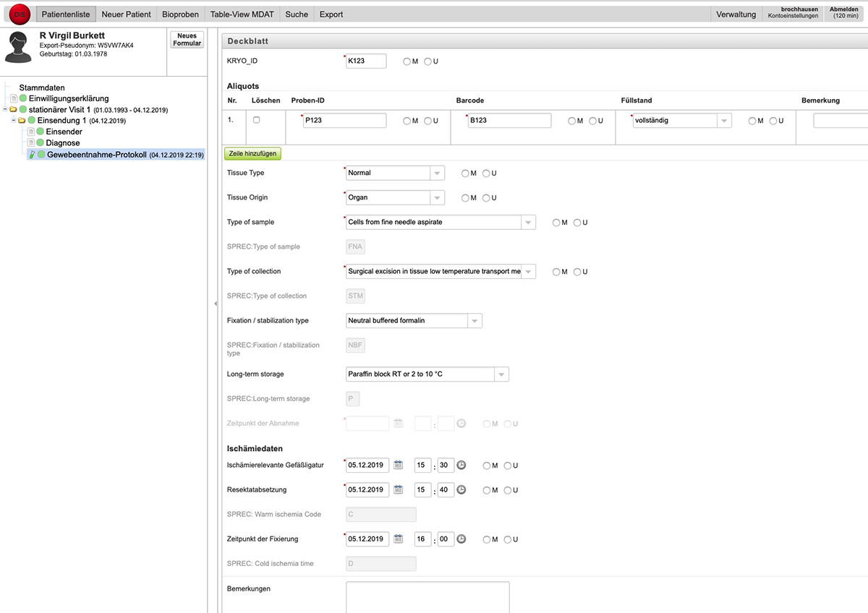Open calendar picker for Ischämierelevante Gefäßligatur date
The image size is (868, 613).
tap(398, 466)
